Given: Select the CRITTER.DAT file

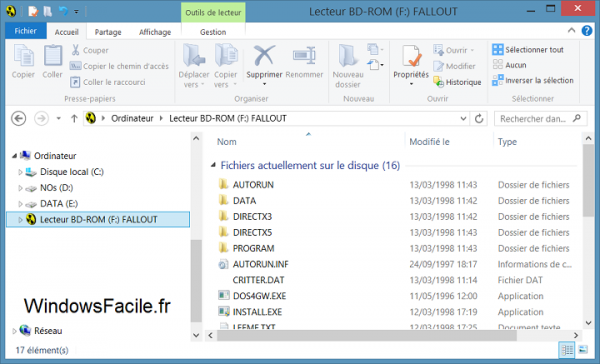Looking at the screenshot, I should [x=258, y=280].
